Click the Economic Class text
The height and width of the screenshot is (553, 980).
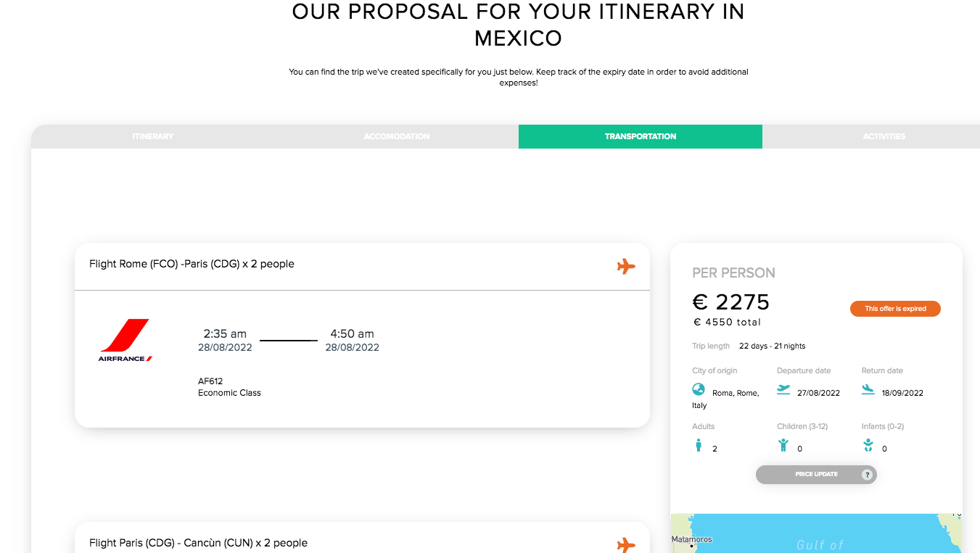click(229, 393)
